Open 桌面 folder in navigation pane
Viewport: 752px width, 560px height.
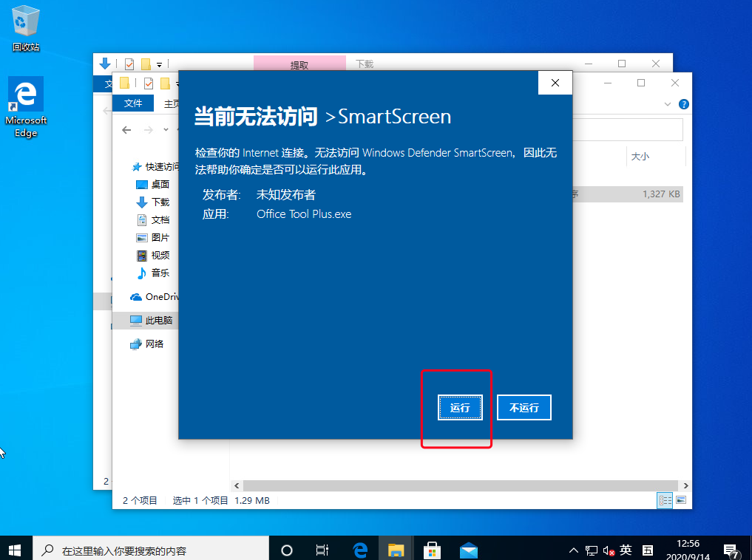(x=153, y=185)
